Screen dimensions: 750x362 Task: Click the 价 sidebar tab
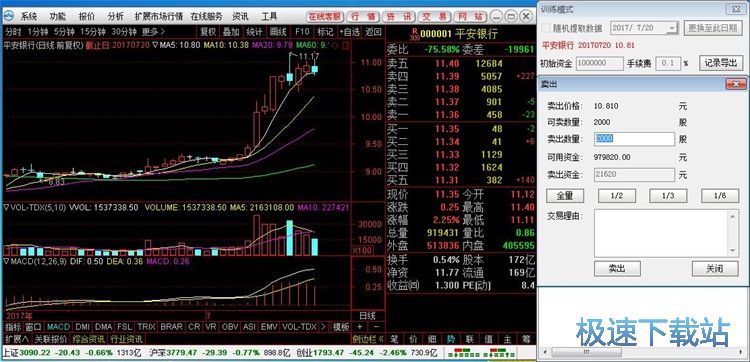tap(413, 339)
